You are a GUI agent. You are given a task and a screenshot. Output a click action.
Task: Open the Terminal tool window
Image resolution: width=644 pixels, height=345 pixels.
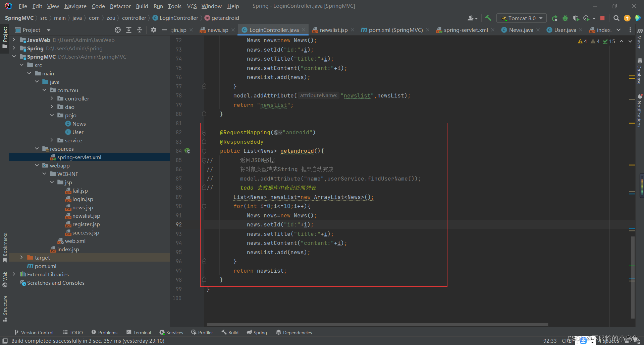click(x=139, y=333)
